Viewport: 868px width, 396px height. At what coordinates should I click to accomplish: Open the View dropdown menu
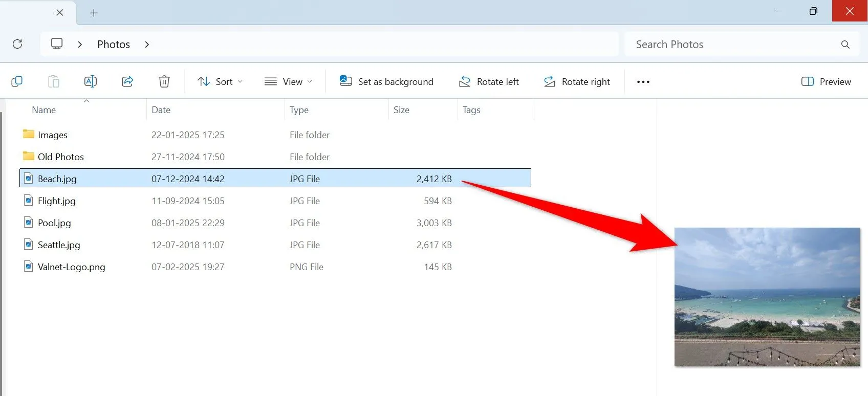tap(288, 81)
